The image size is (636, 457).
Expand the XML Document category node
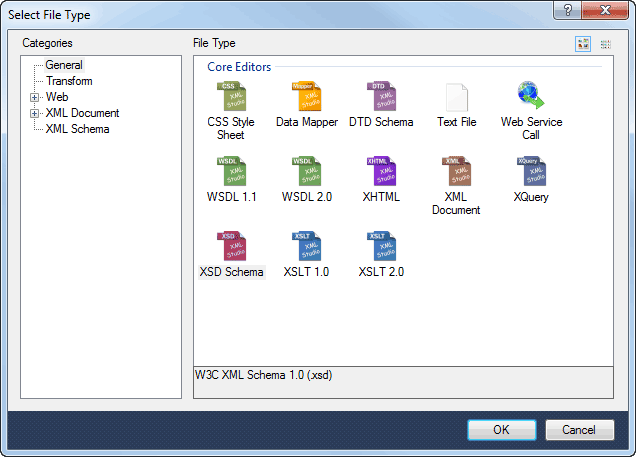tap(34, 114)
